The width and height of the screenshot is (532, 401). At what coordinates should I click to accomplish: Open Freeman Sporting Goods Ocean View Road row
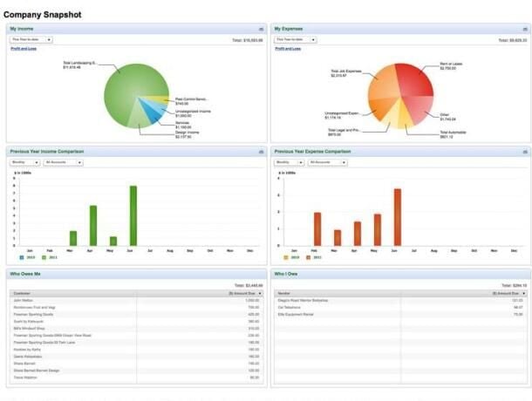pyautogui.click(x=136, y=336)
